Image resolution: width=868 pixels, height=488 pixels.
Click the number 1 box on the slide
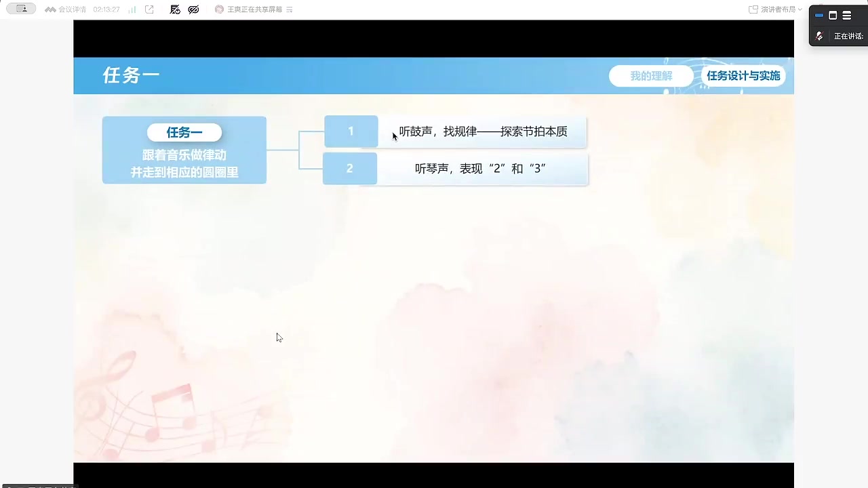(351, 131)
